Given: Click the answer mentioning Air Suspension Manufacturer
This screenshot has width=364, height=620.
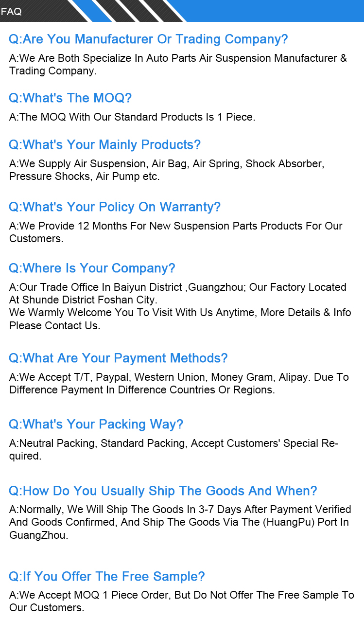Looking at the screenshot, I should (178, 64).
